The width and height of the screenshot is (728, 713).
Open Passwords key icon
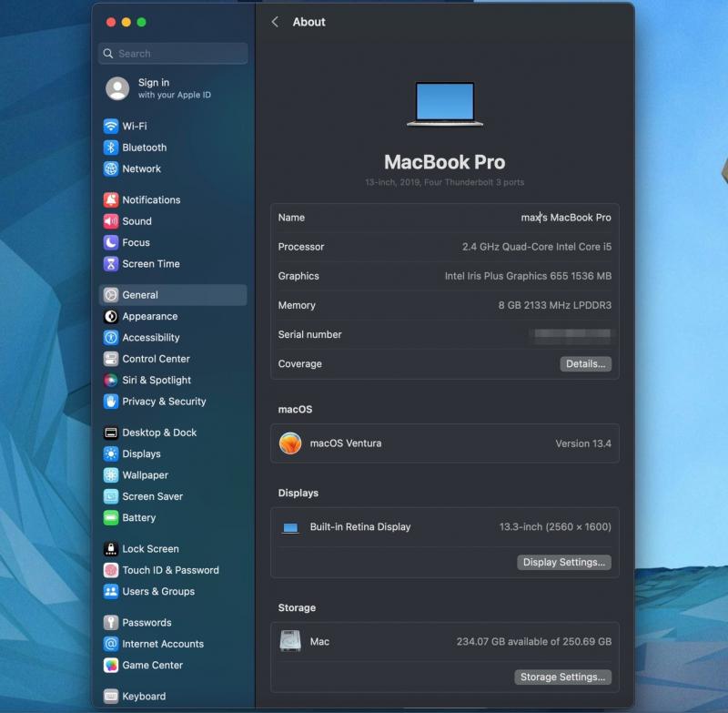point(110,623)
